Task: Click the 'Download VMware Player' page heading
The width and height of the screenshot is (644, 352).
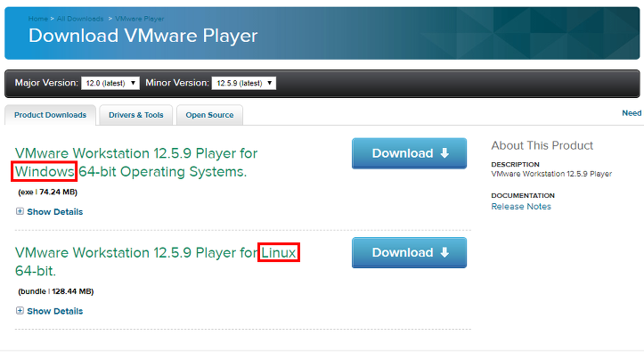Action: click(x=143, y=36)
